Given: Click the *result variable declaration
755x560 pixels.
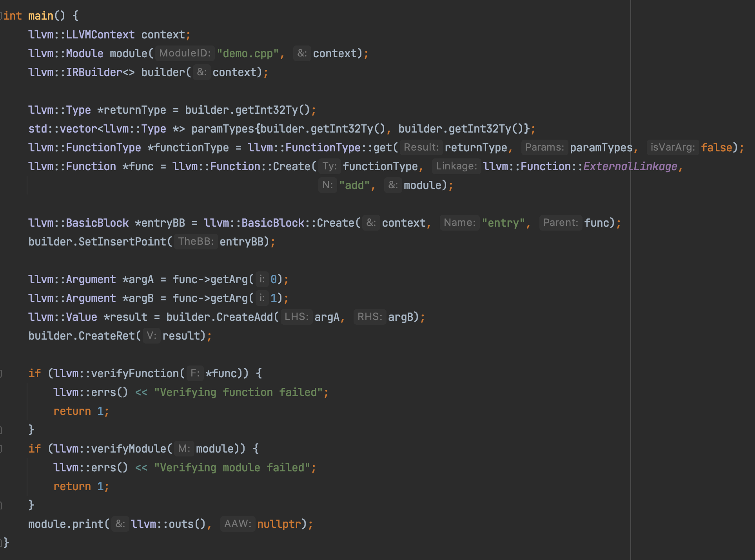Looking at the screenshot, I should (125, 317).
